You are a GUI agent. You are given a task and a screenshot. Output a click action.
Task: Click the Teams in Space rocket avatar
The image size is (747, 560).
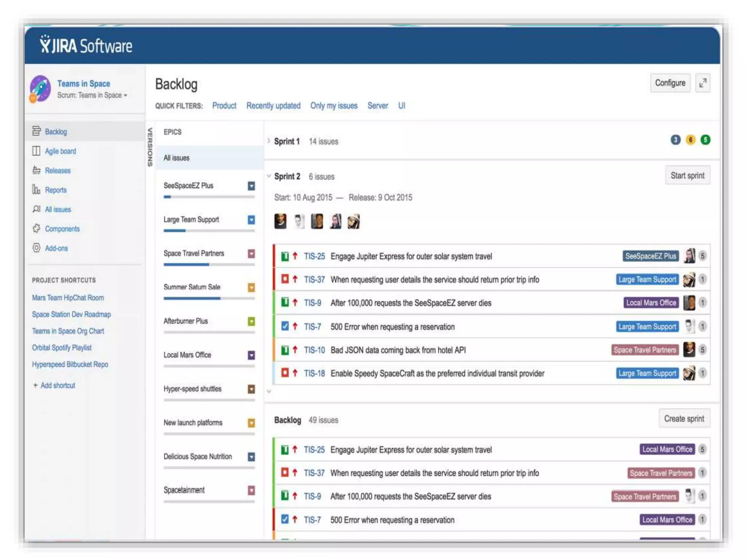pos(40,89)
